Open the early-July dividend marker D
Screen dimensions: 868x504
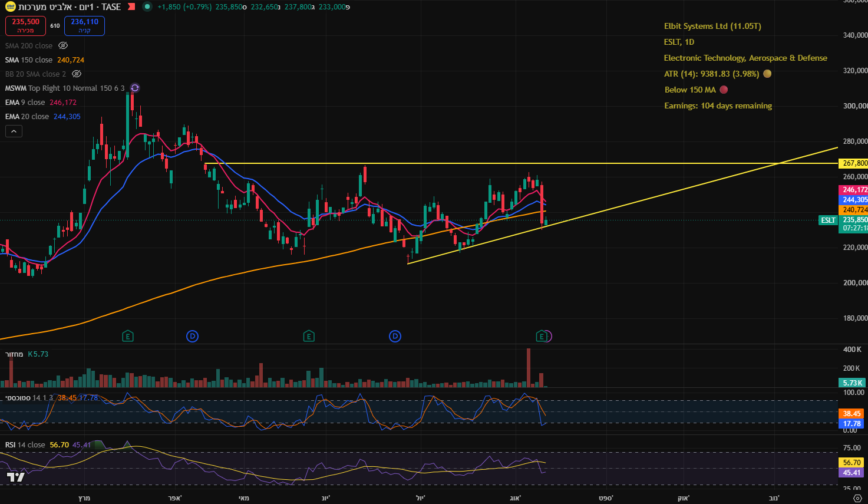pyautogui.click(x=395, y=337)
